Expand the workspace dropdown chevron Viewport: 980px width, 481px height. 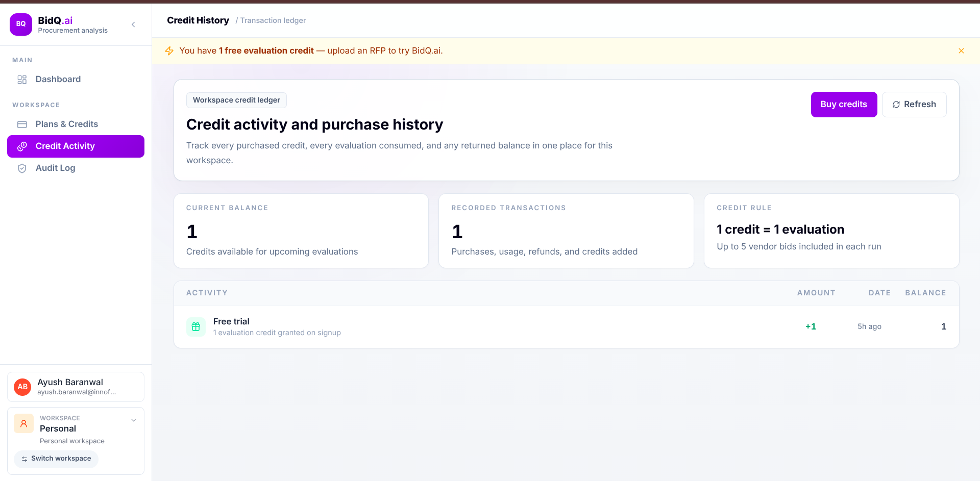134,421
